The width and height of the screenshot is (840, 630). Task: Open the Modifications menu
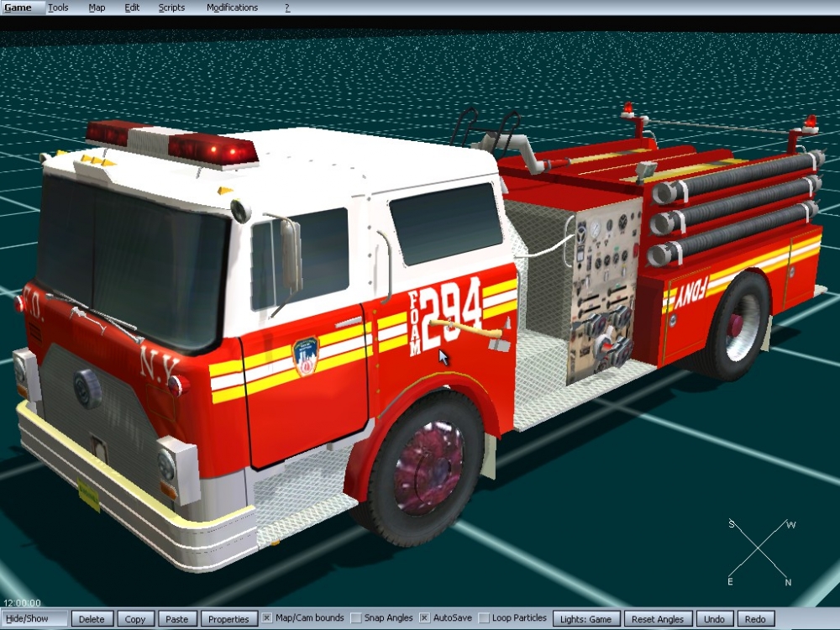point(232,8)
